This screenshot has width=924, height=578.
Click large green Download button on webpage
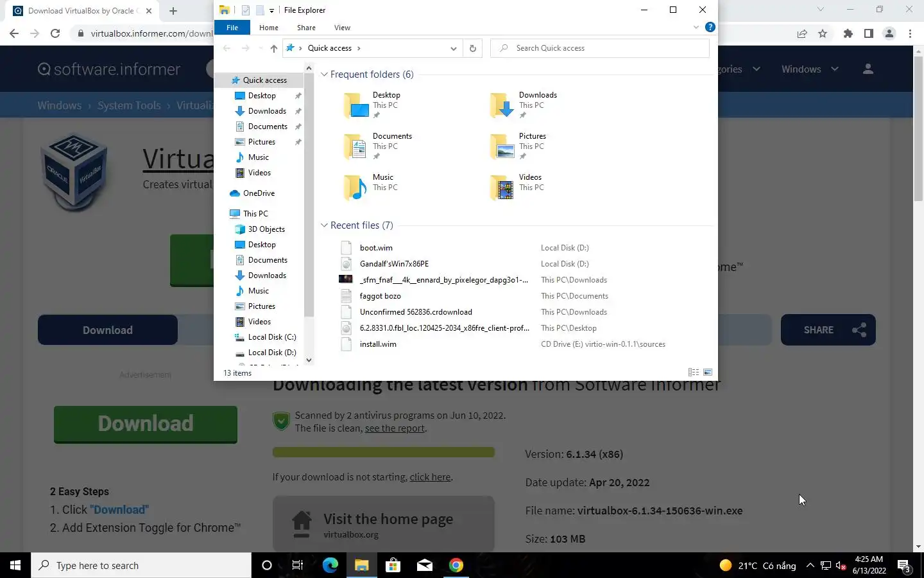tap(146, 424)
